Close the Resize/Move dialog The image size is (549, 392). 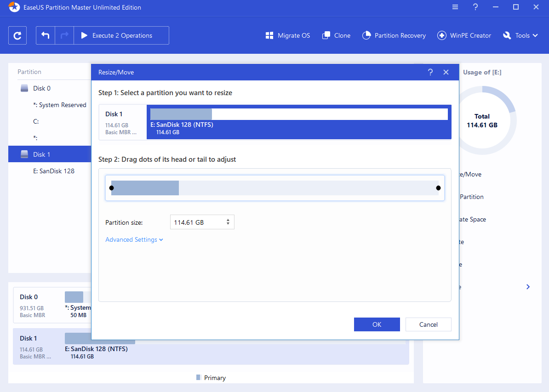coord(446,72)
